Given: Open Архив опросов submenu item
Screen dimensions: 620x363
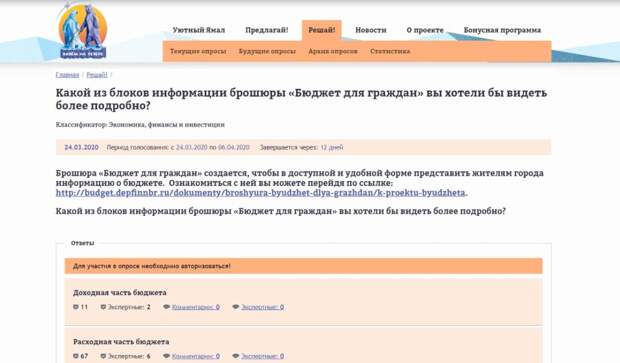Looking at the screenshot, I should tap(333, 51).
